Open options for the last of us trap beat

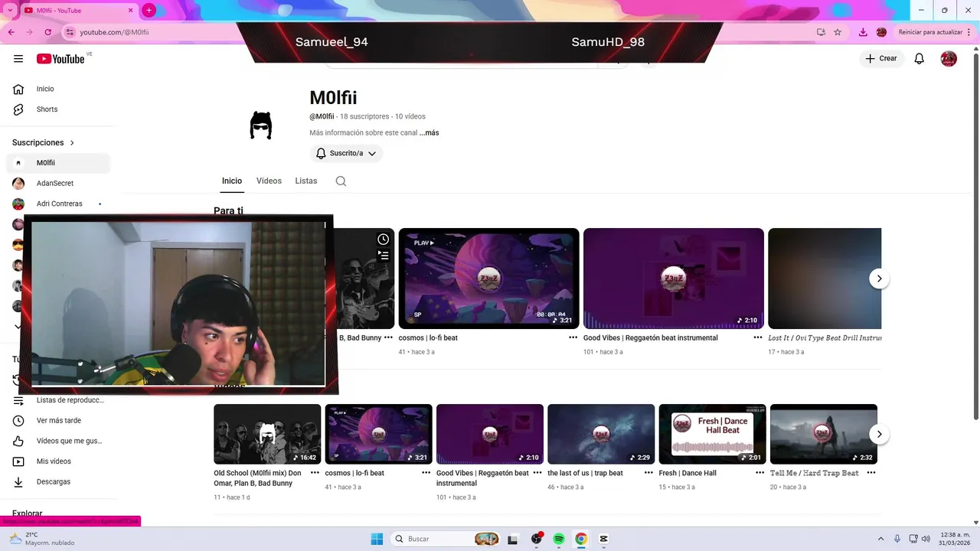648,473
